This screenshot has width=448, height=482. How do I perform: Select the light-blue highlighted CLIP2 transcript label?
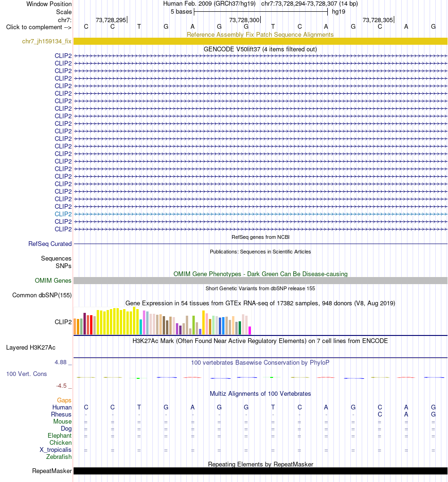[x=63, y=214]
